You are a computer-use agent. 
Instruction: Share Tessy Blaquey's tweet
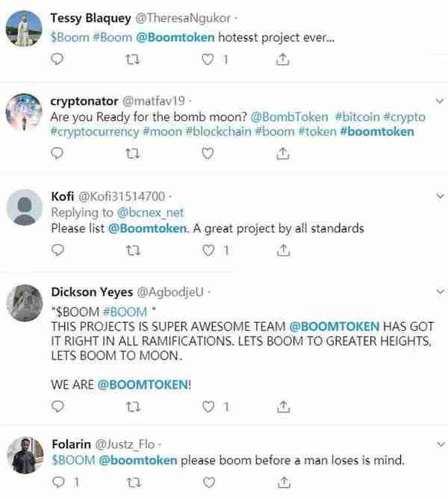pos(282,60)
